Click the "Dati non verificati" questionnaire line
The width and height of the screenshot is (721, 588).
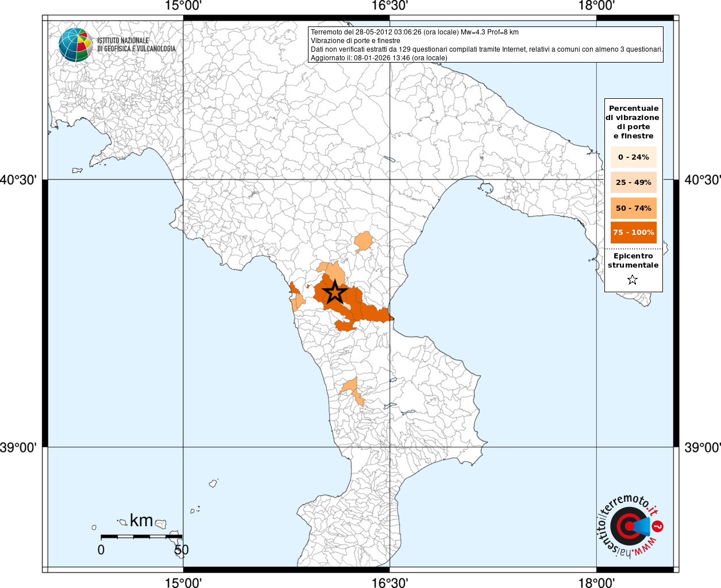click(487, 49)
